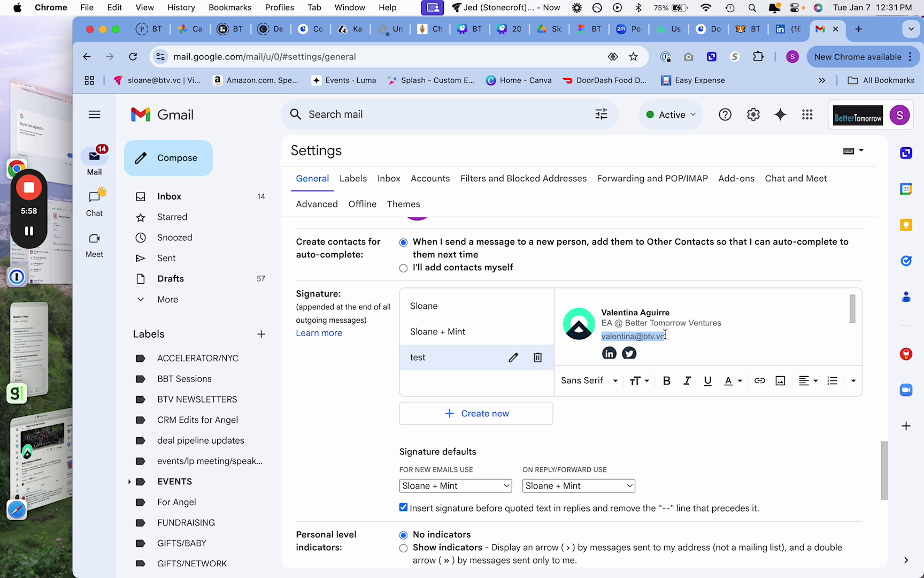This screenshot has height=578, width=924.
Task: Pause the screen recording
Action: click(x=29, y=231)
